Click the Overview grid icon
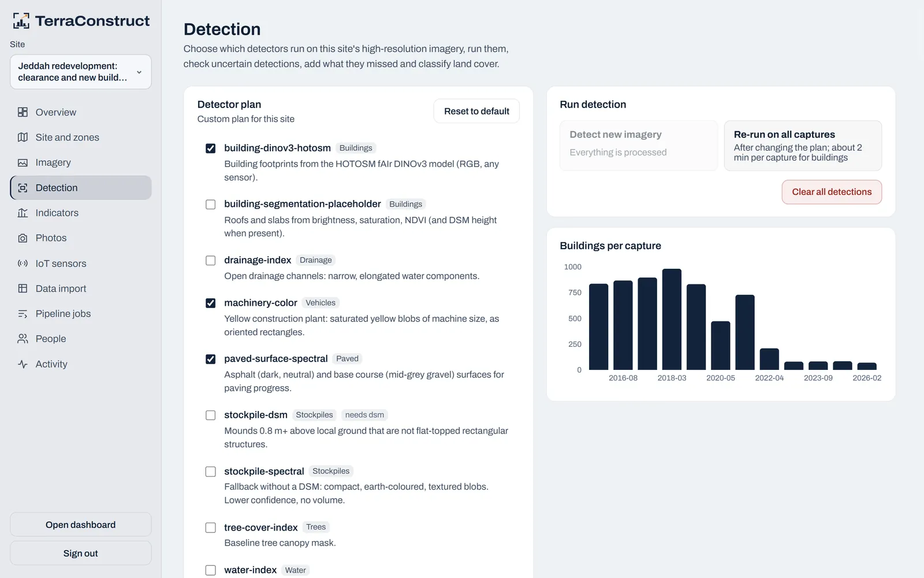This screenshot has height=578, width=924. 23,112
